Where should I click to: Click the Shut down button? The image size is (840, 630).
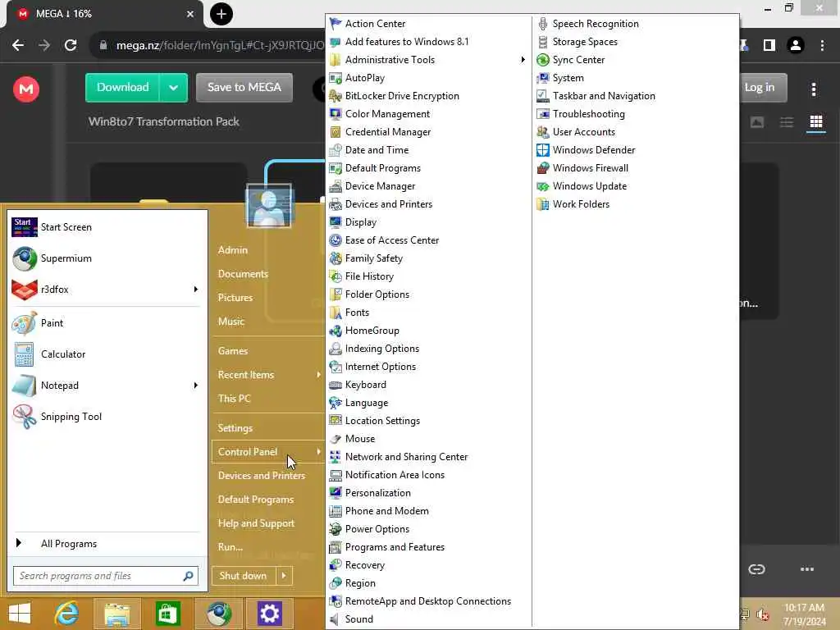click(x=244, y=576)
